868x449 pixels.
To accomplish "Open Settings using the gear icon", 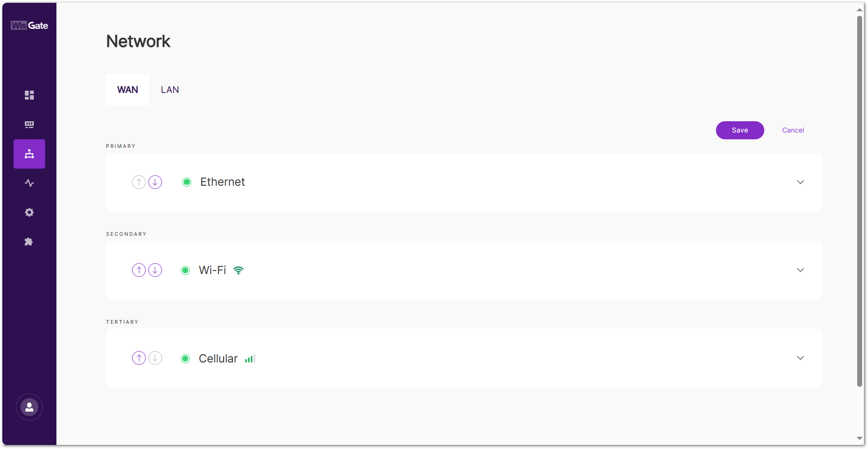I will coord(29,212).
